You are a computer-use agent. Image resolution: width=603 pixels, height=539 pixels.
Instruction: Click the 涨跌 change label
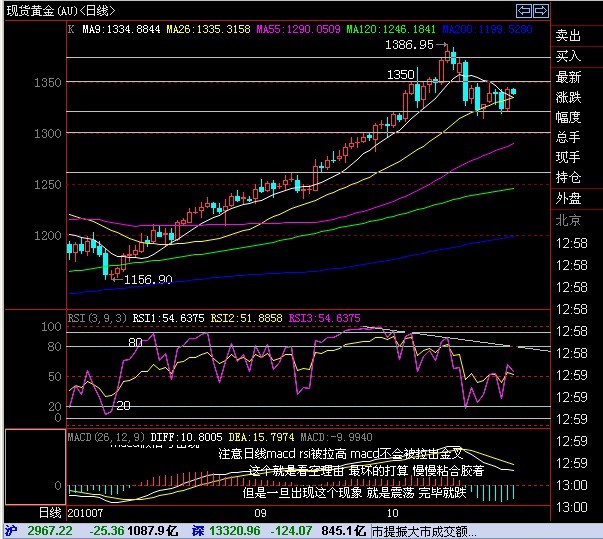click(568, 97)
